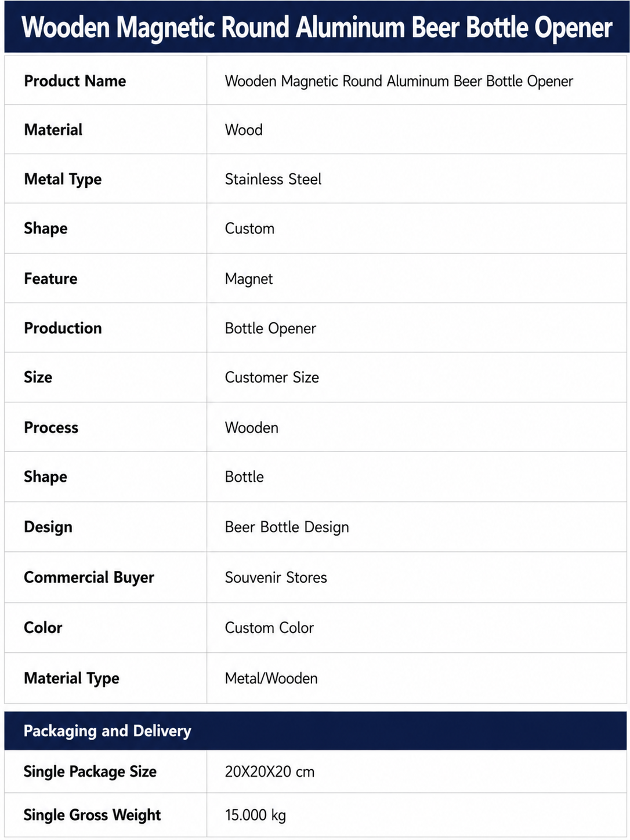The height and width of the screenshot is (840, 630).
Task: Select the Custom shape value
Action: (249, 228)
